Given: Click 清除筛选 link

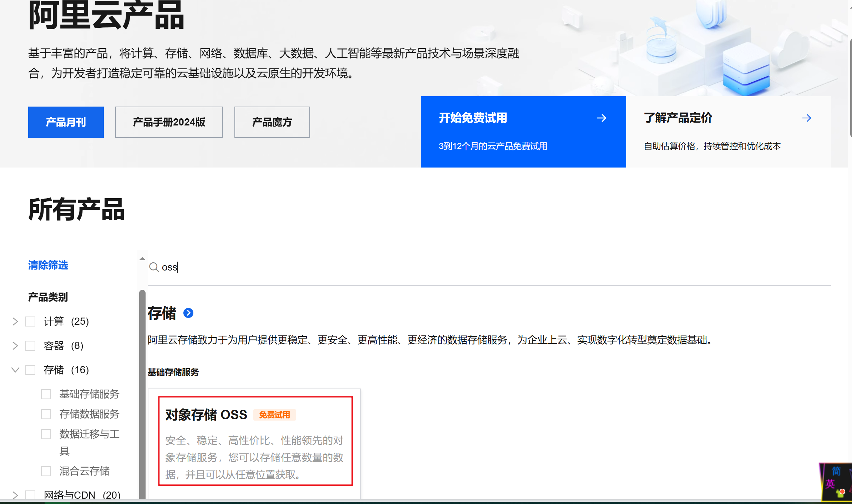Looking at the screenshot, I should coord(48,265).
